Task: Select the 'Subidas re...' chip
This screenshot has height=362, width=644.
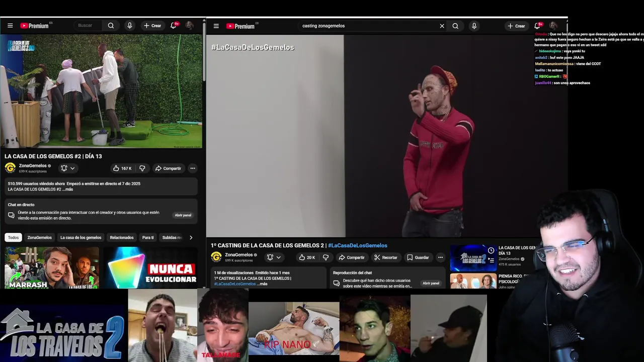Action: pyautogui.click(x=172, y=237)
